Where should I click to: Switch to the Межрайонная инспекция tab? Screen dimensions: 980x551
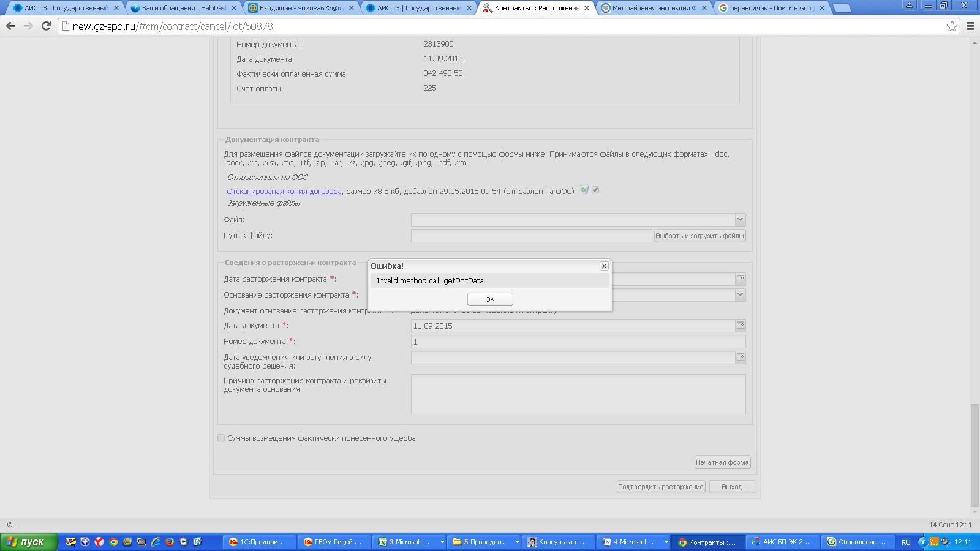(x=654, y=8)
